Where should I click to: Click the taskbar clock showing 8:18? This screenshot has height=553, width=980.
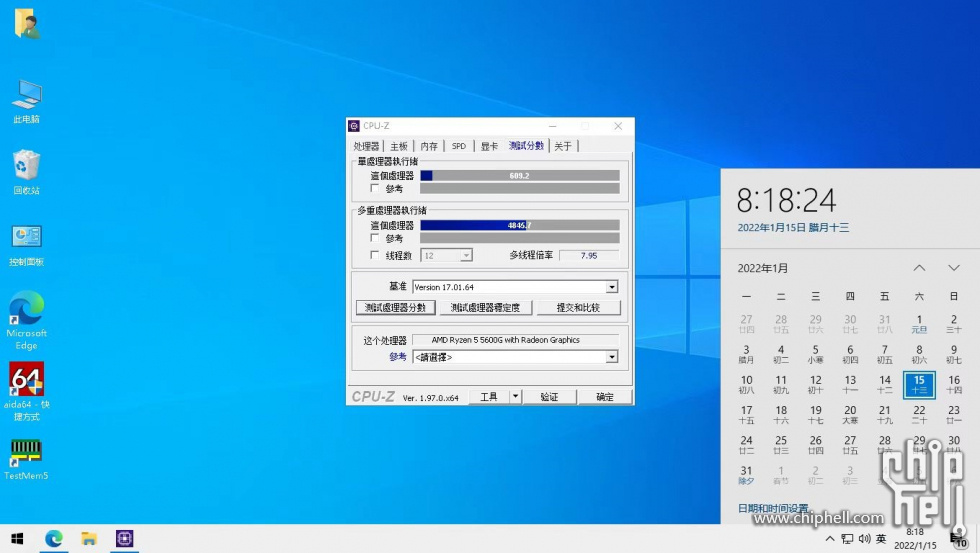(x=915, y=539)
